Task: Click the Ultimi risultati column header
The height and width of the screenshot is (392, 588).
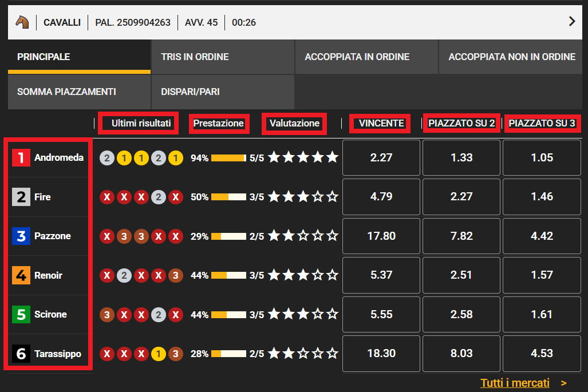Action: pyautogui.click(x=141, y=123)
